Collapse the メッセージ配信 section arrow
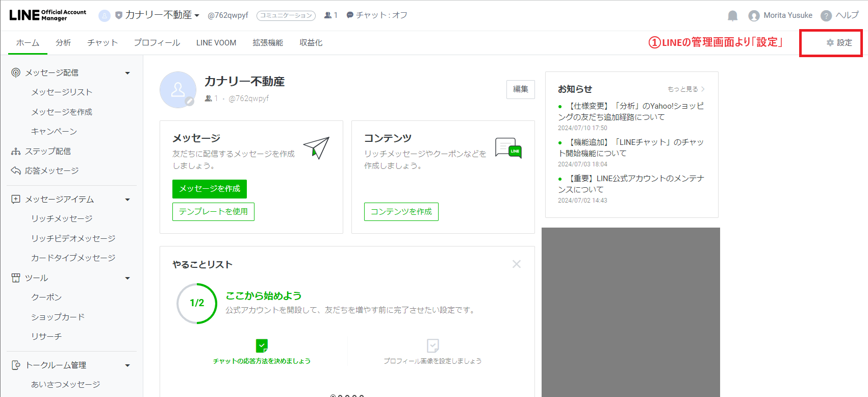 pos(127,73)
